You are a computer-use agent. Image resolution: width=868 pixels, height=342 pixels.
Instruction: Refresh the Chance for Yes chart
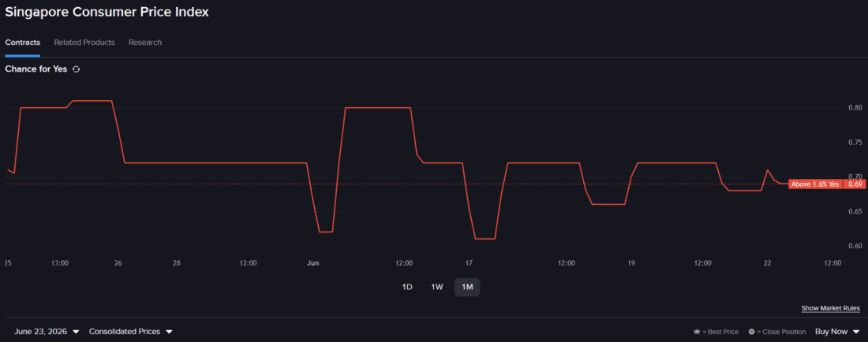(77, 69)
